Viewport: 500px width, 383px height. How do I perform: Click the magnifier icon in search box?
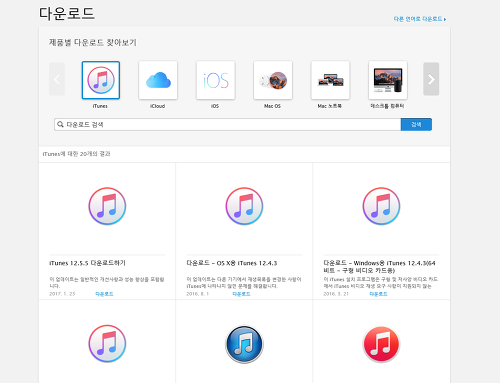(60, 124)
